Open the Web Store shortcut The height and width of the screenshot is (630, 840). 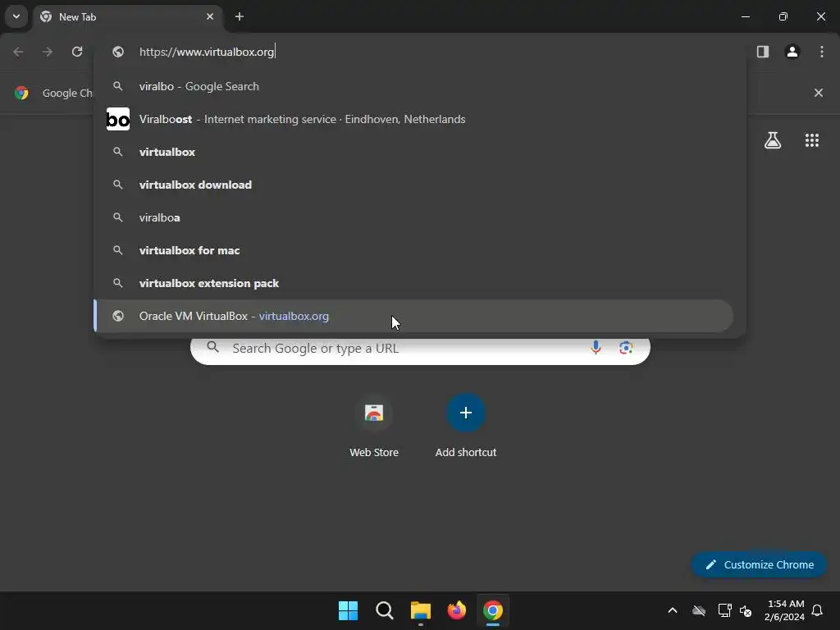[374, 427]
